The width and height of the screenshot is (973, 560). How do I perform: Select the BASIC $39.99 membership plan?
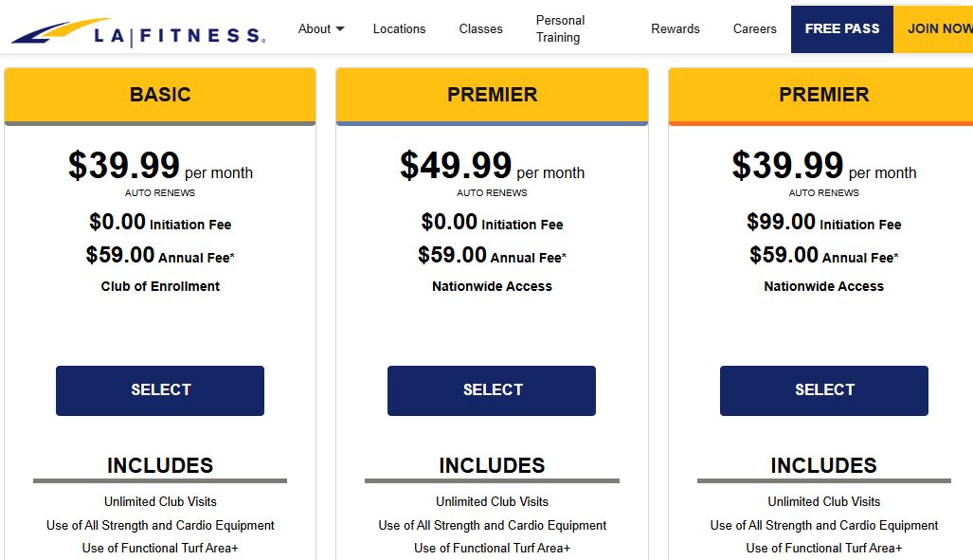[x=159, y=390]
